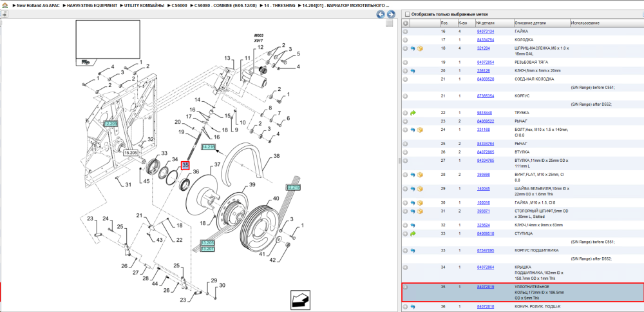Click 'К-во' column header

tap(466, 23)
